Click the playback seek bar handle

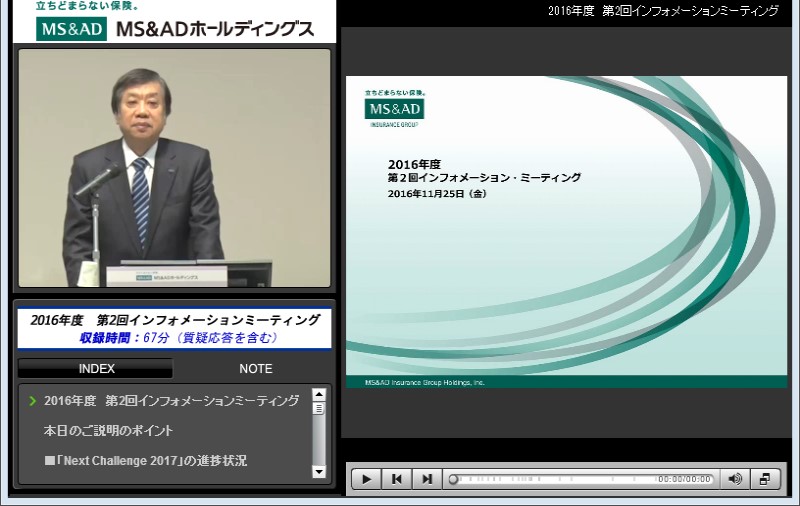453,479
